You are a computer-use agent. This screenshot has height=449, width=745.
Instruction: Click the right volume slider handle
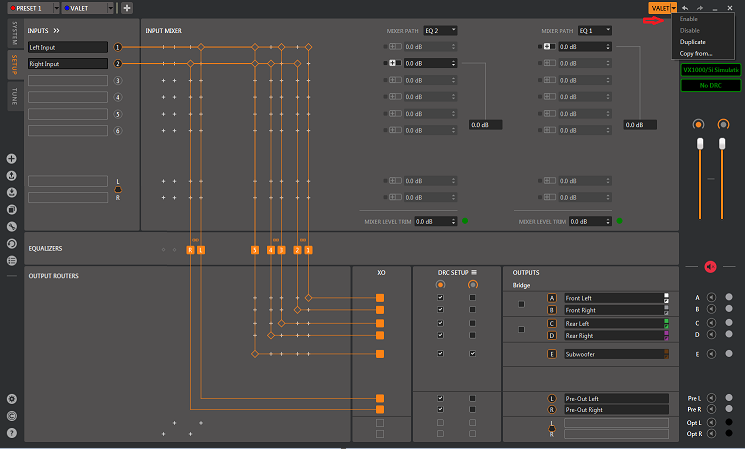point(722,143)
